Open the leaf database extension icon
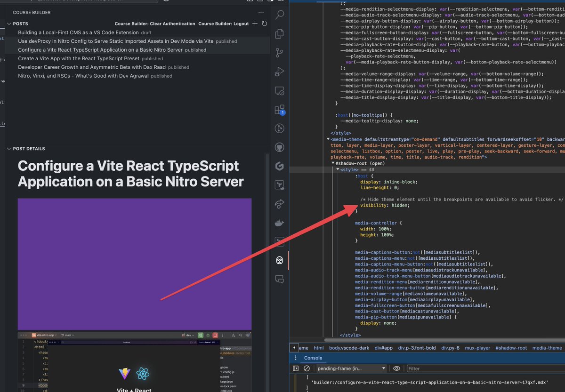Image resolution: width=565 pixels, height=392 pixels. pos(280,185)
